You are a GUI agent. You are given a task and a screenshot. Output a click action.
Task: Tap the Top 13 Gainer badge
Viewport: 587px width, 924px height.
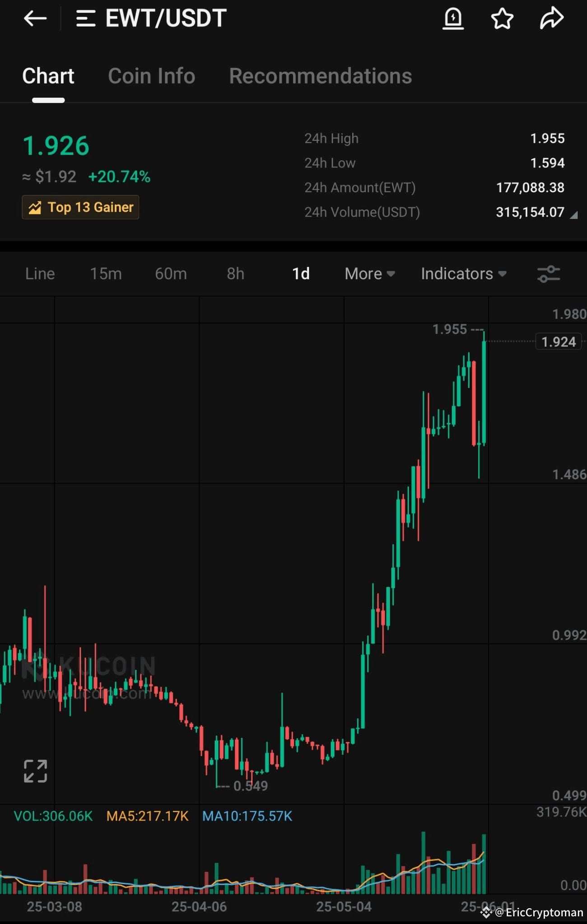[x=80, y=208]
